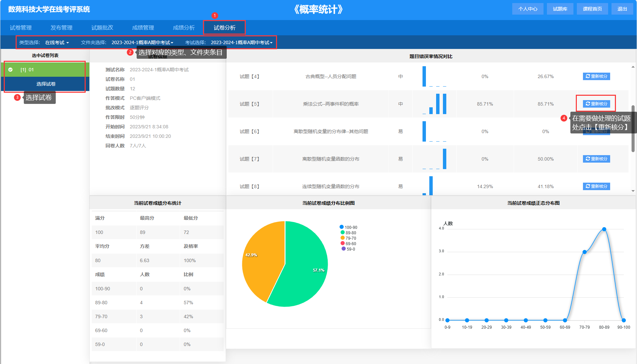The image size is (637, 364).
Task: Switch to the 试题批改 tab
Action: pos(102,28)
